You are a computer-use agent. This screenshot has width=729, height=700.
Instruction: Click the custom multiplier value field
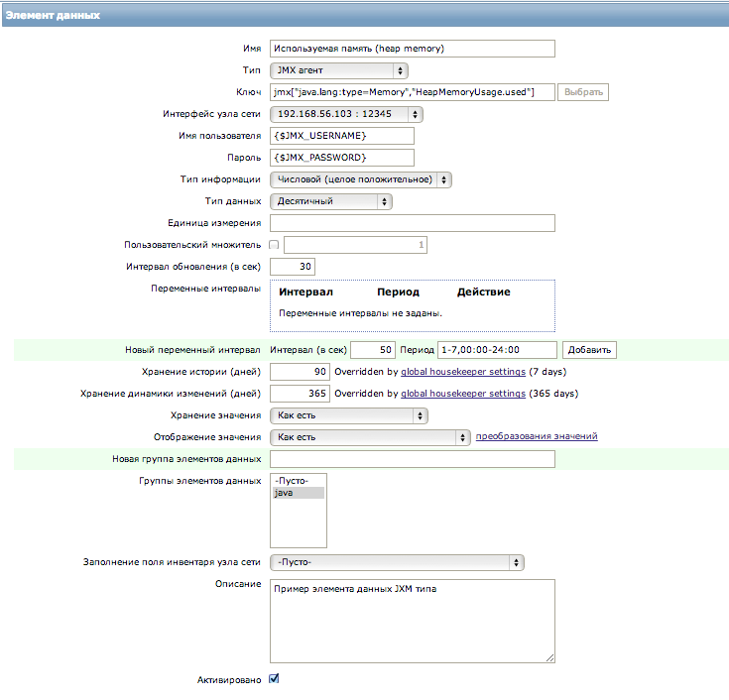click(355, 245)
